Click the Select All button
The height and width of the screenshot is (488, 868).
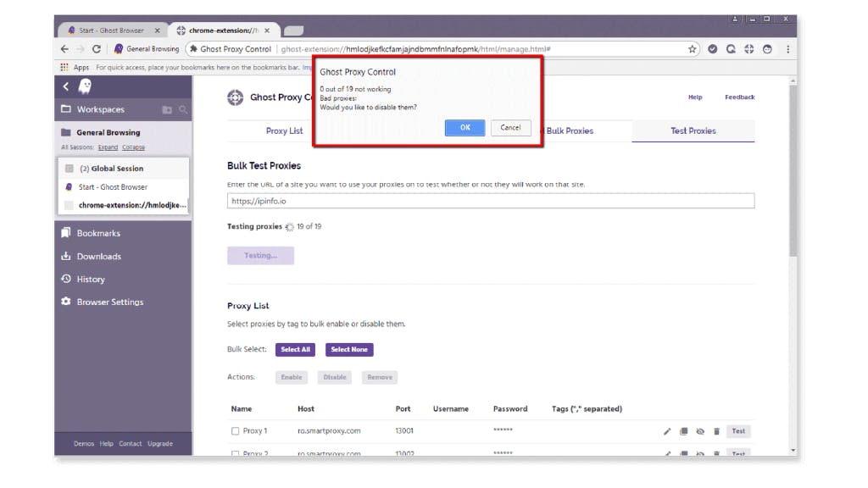coord(295,350)
